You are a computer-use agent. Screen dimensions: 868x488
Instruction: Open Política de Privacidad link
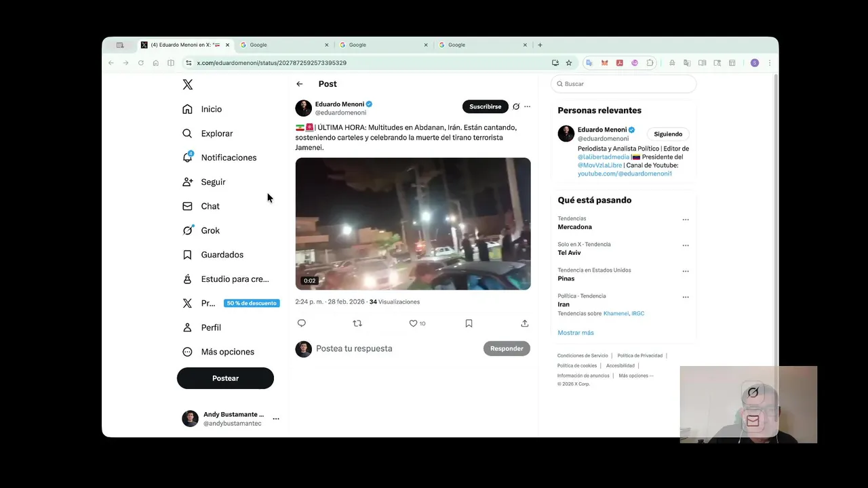coord(640,356)
